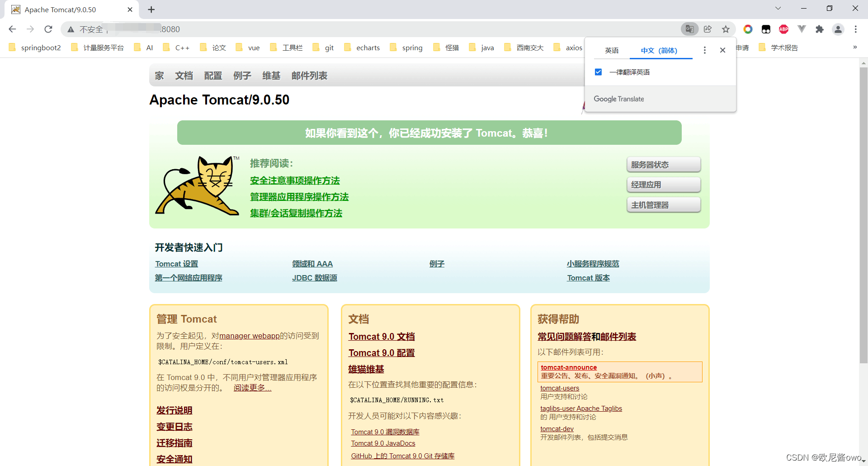
Task: Open the user profile avatar
Action: (x=838, y=29)
